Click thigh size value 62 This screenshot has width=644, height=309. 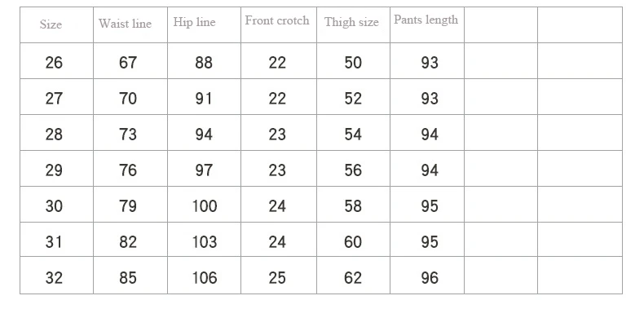(x=353, y=278)
